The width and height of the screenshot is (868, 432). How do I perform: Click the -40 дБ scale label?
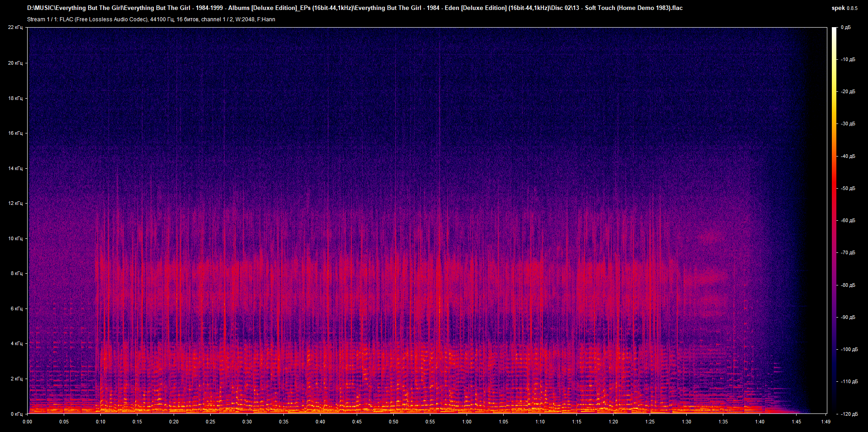848,157
